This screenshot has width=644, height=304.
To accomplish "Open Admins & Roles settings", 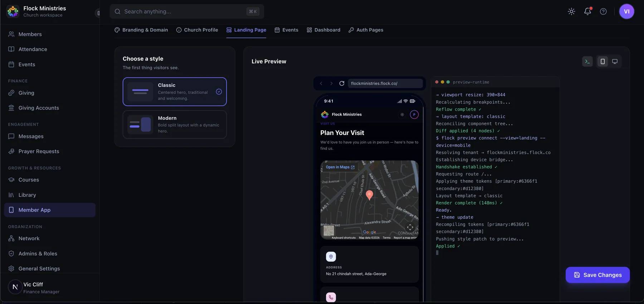I will click(x=50, y=254).
